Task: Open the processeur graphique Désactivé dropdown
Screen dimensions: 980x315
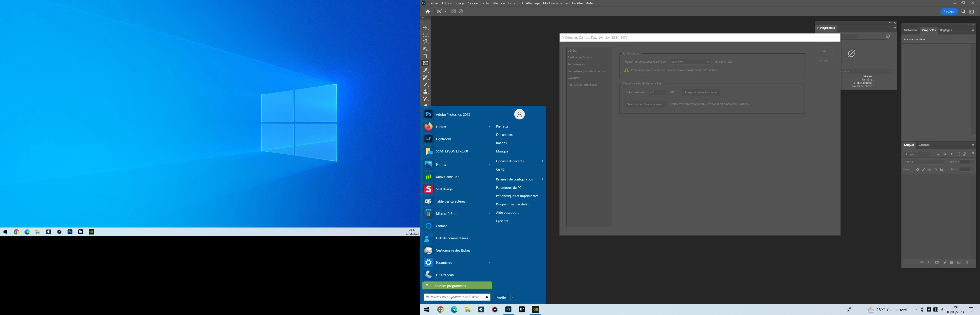Action: pos(690,62)
